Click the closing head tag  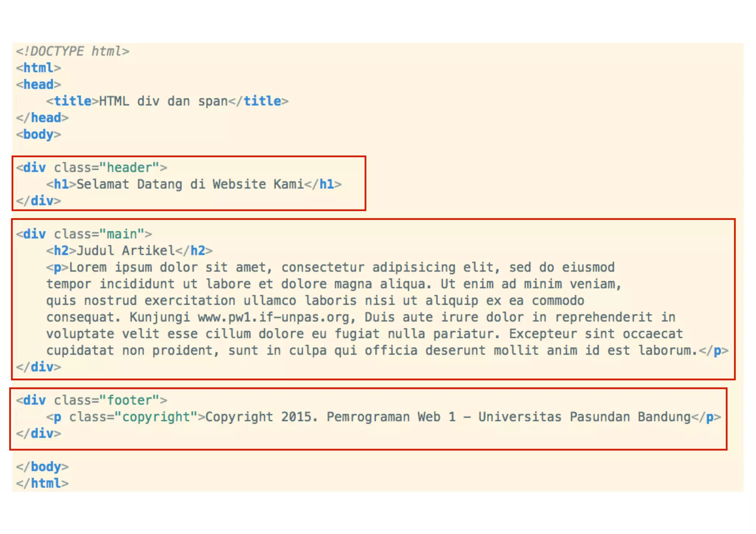[x=42, y=118]
